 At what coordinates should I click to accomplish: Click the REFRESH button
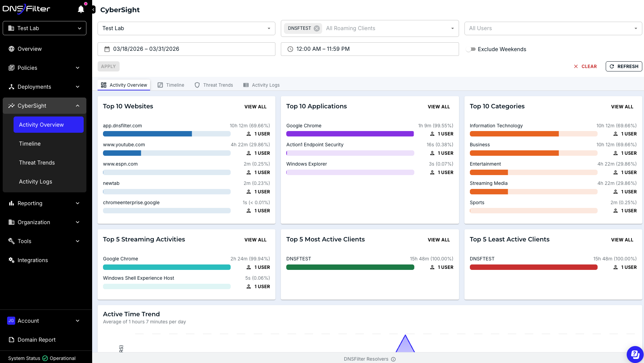624,66
